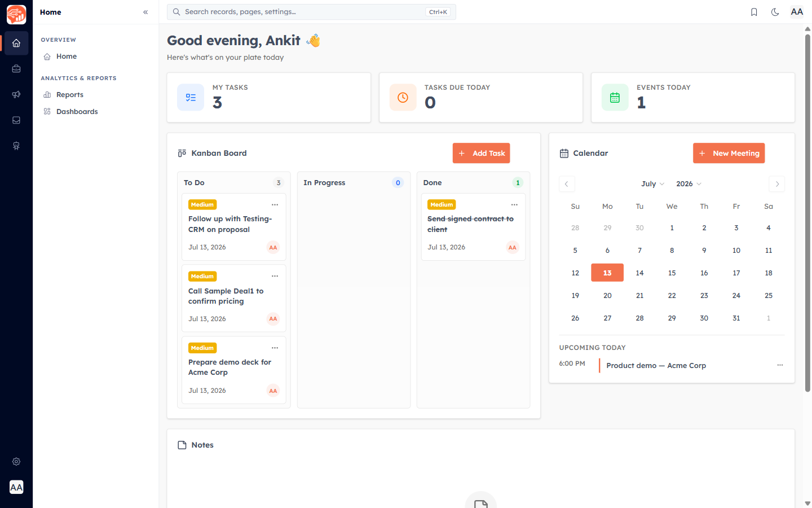Click the Add Task button
This screenshot has height=508, width=812.
click(x=481, y=153)
